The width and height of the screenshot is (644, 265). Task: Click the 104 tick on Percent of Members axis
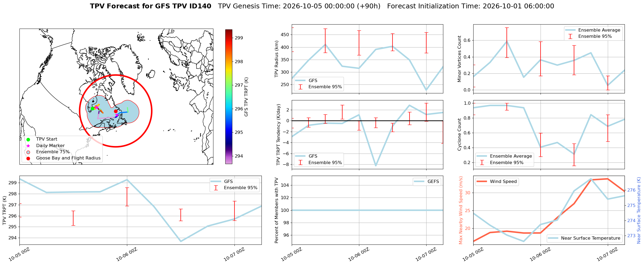tap(285, 185)
